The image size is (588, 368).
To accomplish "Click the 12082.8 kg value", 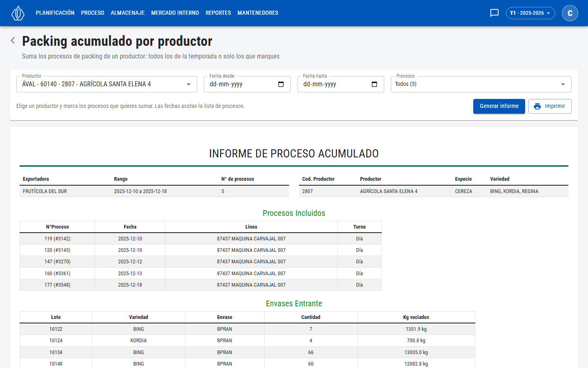I will coord(416,364).
